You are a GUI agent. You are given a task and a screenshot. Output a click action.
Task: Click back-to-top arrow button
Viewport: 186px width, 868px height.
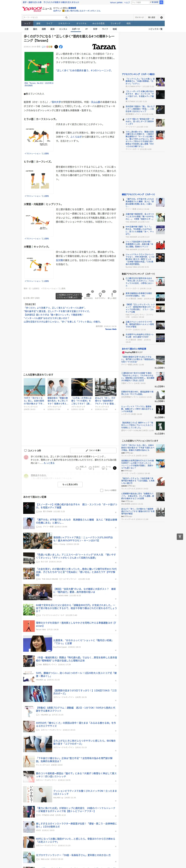pyautogui.click(x=180, y=537)
